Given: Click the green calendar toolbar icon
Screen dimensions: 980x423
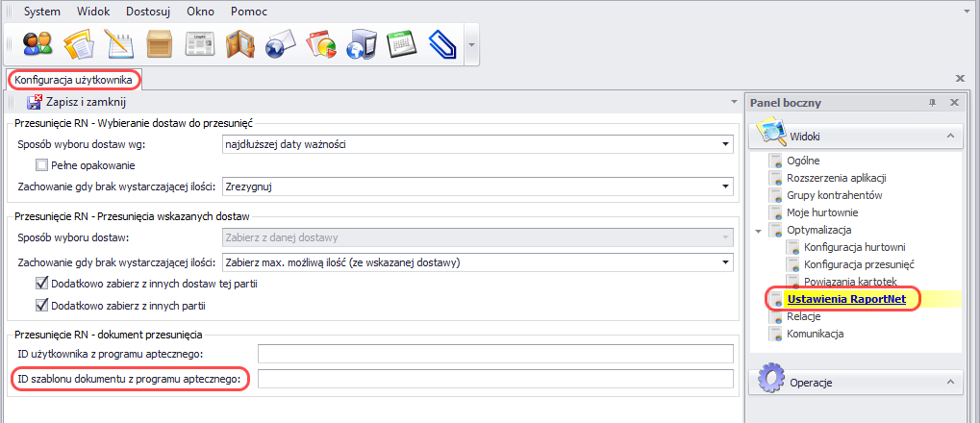Looking at the screenshot, I should click(400, 44).
